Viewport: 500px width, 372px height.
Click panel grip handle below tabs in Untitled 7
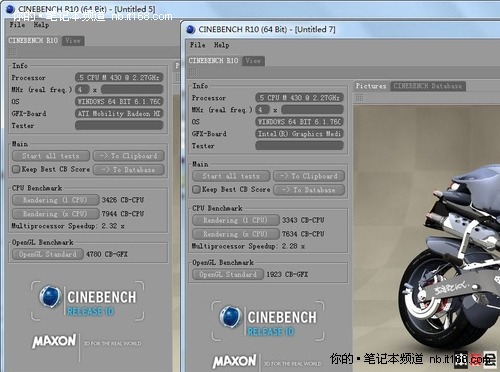tap(193, 72)
